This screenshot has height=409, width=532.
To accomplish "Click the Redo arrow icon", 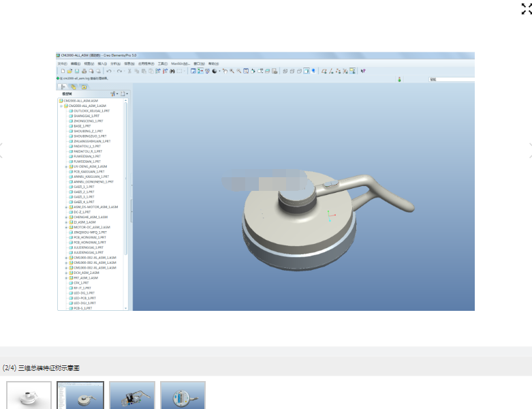I will click(x=119, y=71).
